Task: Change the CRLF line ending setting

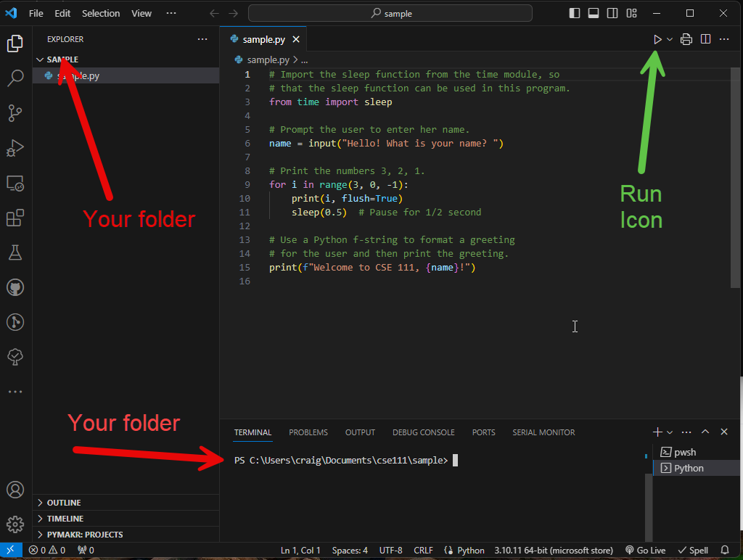Action: (x=423, y=550)
